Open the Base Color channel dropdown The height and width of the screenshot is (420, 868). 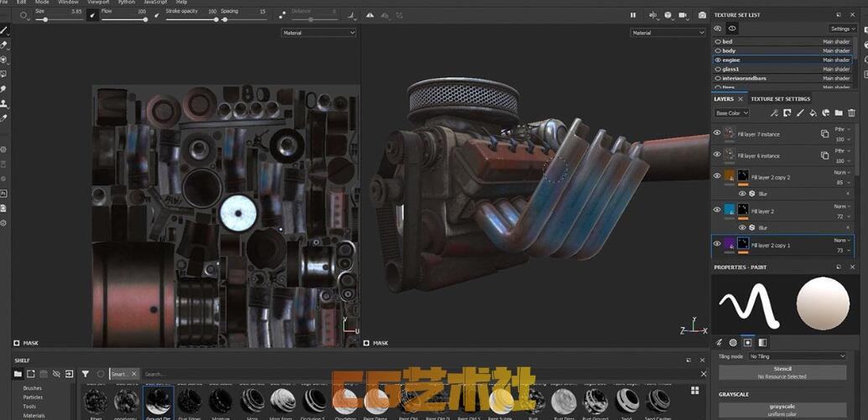[x=732, y=113]
